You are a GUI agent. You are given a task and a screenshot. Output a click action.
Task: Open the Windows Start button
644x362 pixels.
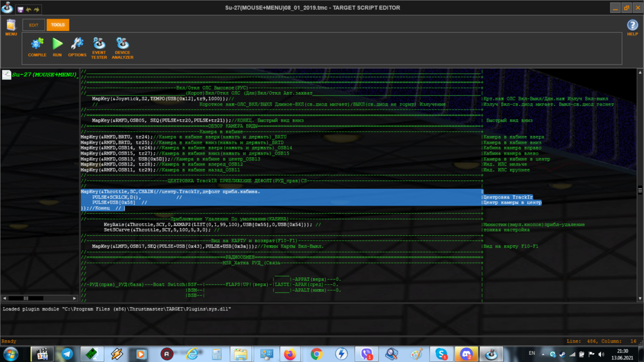pos(11,354)
